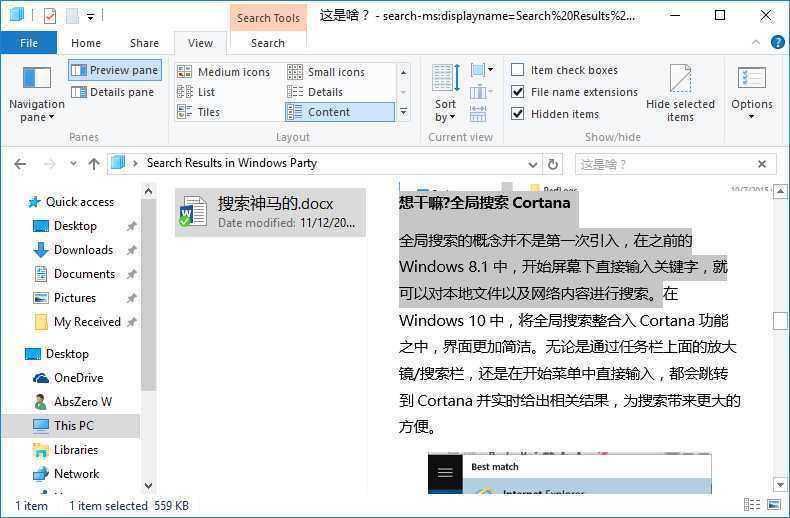Click the New folder quick access icon
This screenshot has height=518, width=790.
[72, 16]
